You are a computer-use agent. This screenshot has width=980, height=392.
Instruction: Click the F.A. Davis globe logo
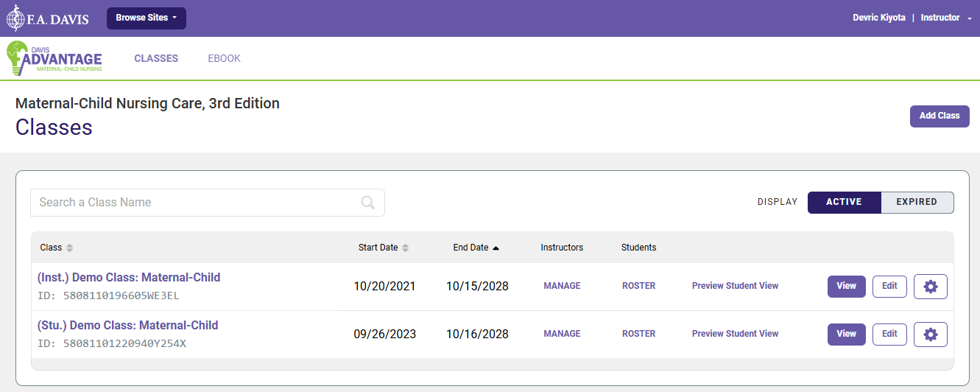(16, 18)
